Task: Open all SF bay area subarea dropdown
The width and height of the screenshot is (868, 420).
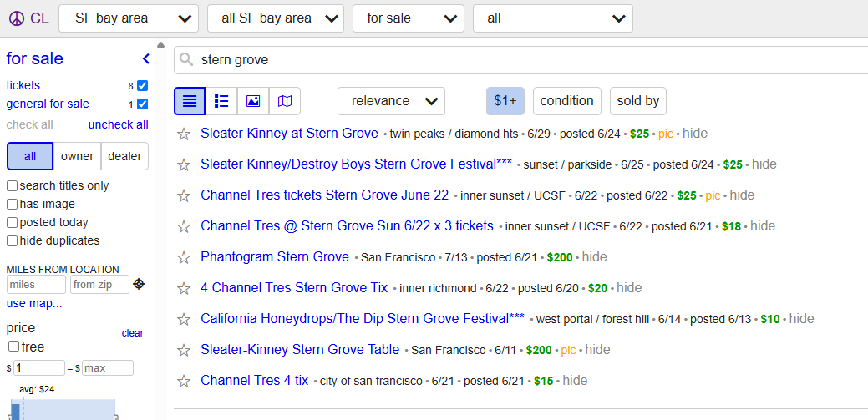Action: 276,18
